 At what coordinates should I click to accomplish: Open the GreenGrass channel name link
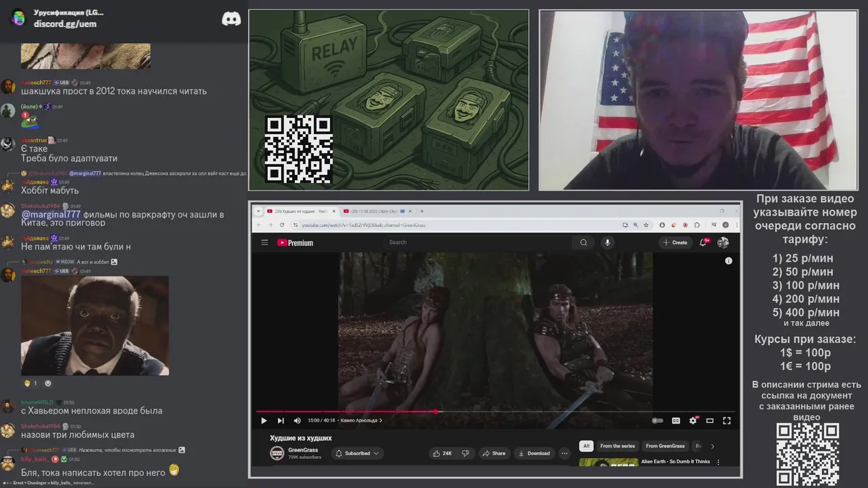pyautogui.click(x=303, y=450)
